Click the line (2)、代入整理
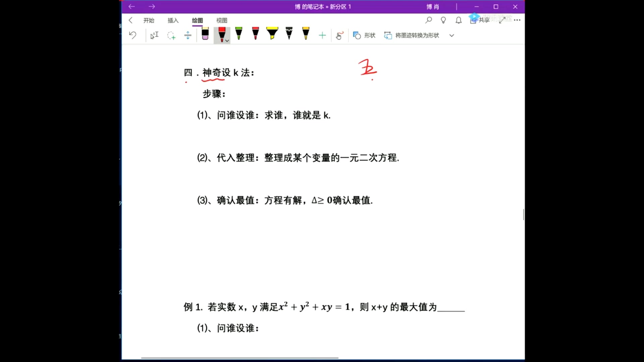The width and height of the screenshot is (644, 362). pos(298,158)
